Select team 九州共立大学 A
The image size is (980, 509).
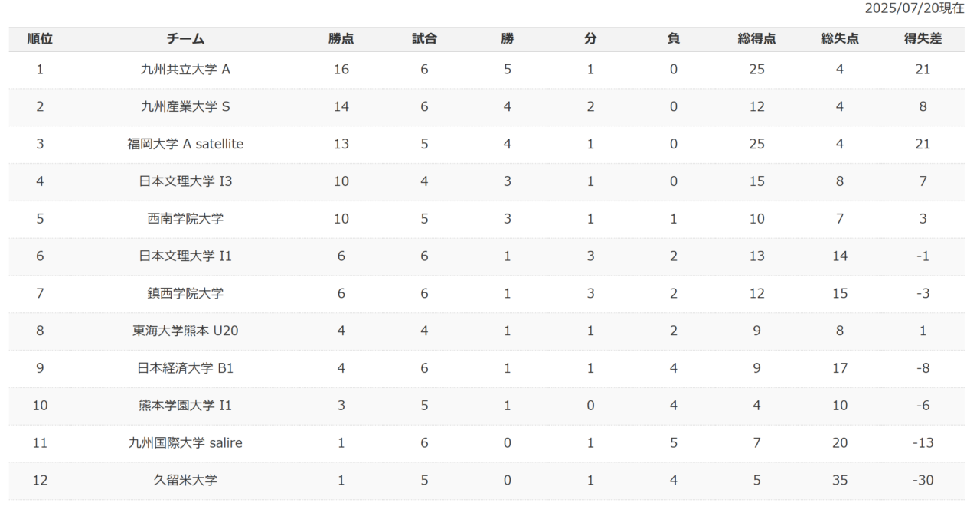[185, 70]
